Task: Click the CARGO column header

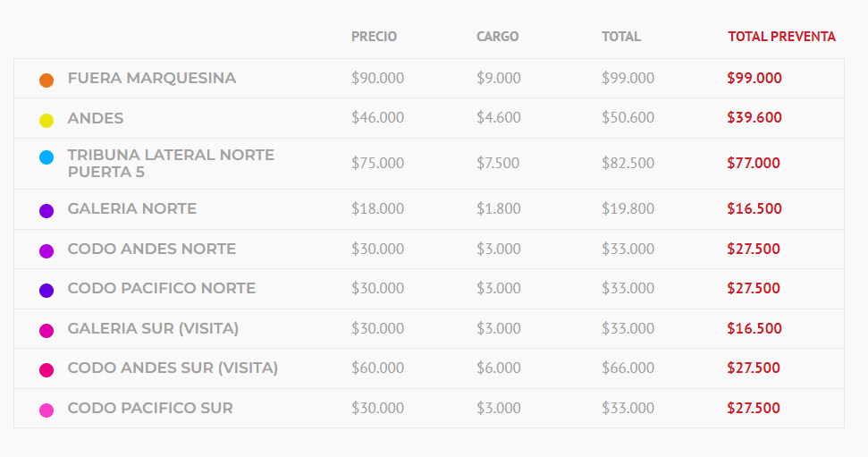Action: pos(497,37)
